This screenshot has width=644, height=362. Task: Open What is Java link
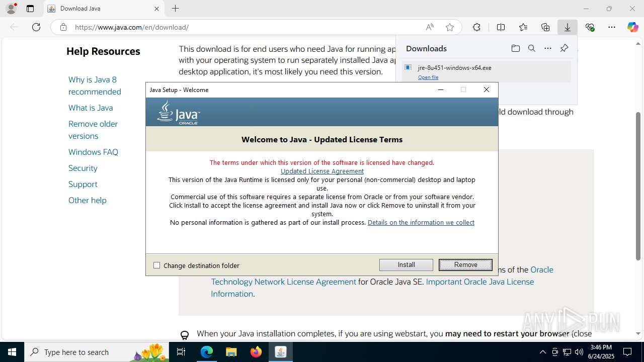click(91, 108)
